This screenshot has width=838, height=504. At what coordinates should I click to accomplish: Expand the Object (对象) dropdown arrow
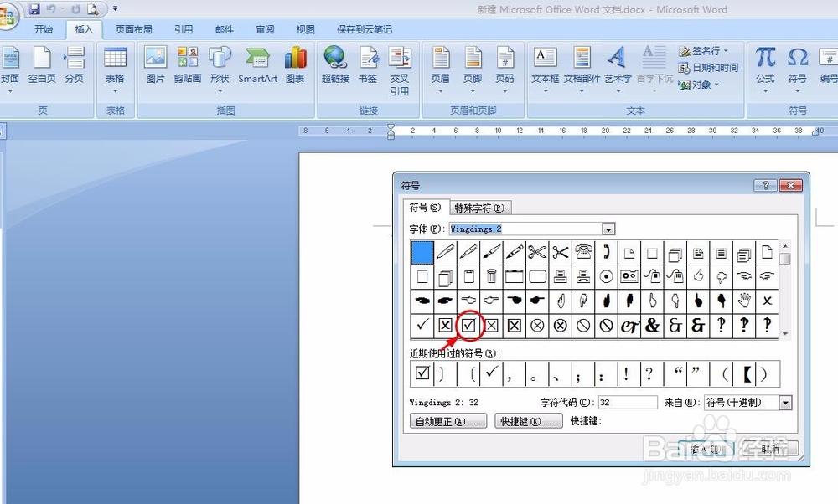[x=716, y=85]
